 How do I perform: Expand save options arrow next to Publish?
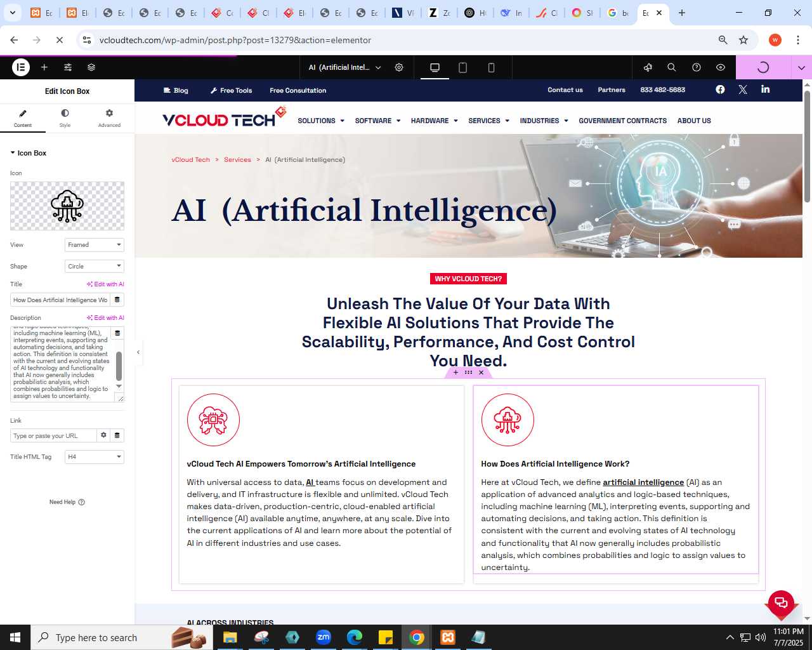801,67
